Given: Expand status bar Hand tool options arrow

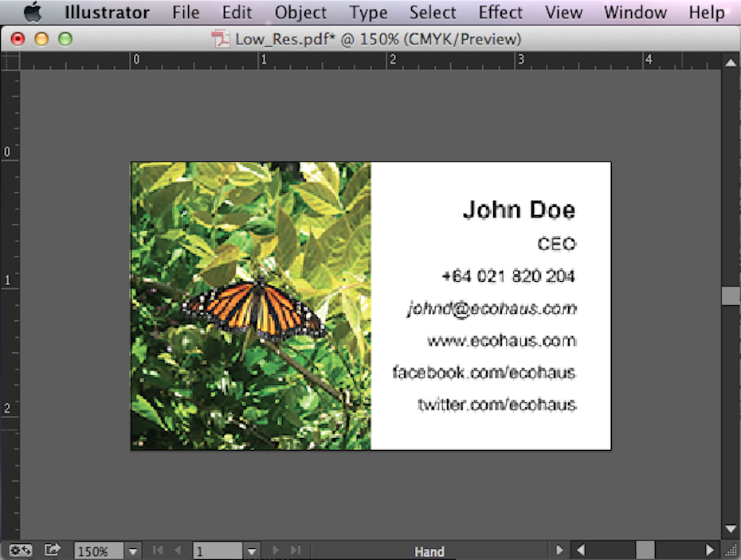Looking at the screenshot, I should tap(559, 550).
